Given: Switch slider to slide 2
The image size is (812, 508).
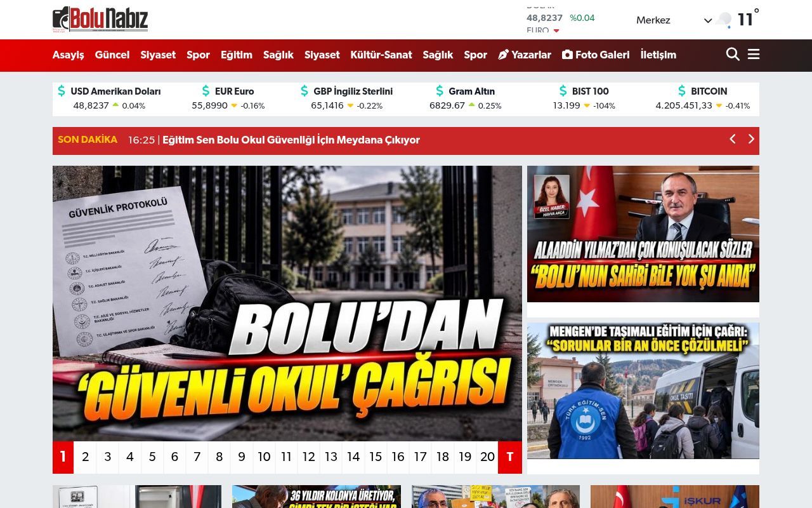Looking at the screenshot, I should 85,457.
